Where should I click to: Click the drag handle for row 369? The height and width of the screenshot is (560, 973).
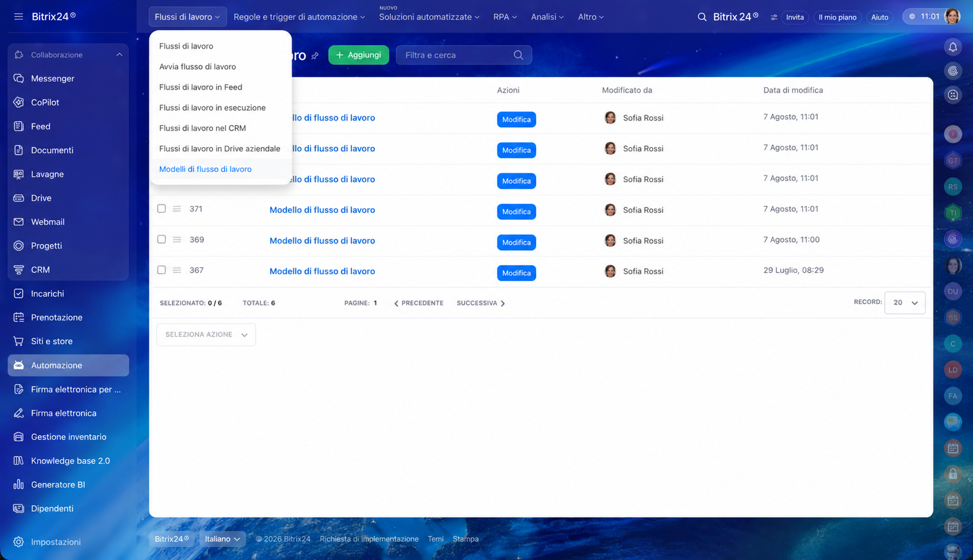point(177,239)
